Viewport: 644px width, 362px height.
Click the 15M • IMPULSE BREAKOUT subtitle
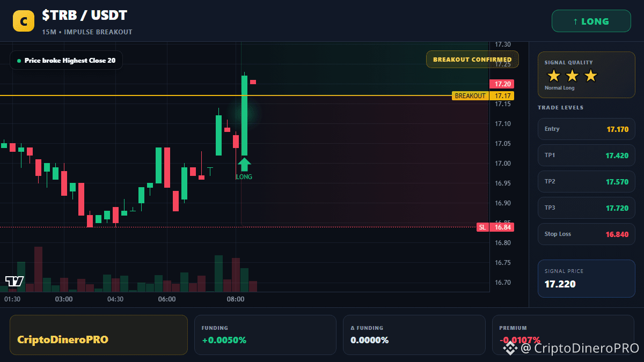pos(87,32)
